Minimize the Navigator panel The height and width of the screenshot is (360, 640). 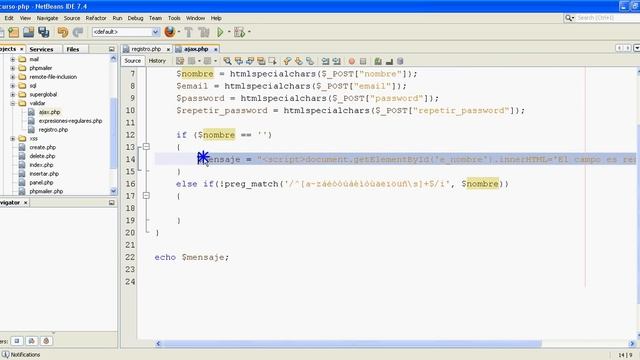point(111,202)
